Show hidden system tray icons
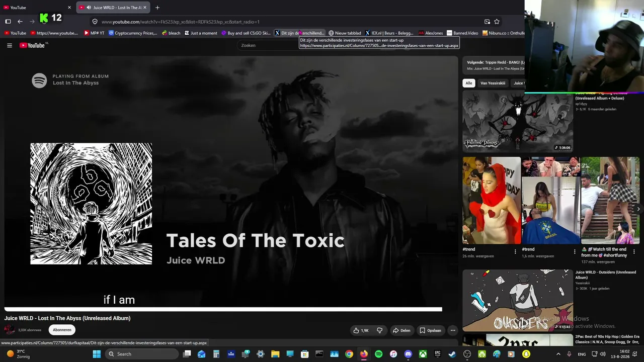Screen dimensions: 644x362 pyautogui.click(x=558, y=354)
